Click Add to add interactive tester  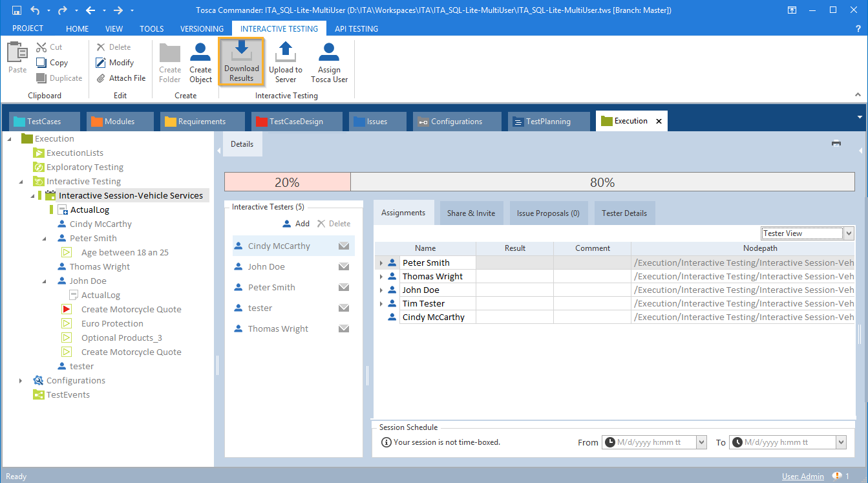pyautogui.click(x=296, y=224)
